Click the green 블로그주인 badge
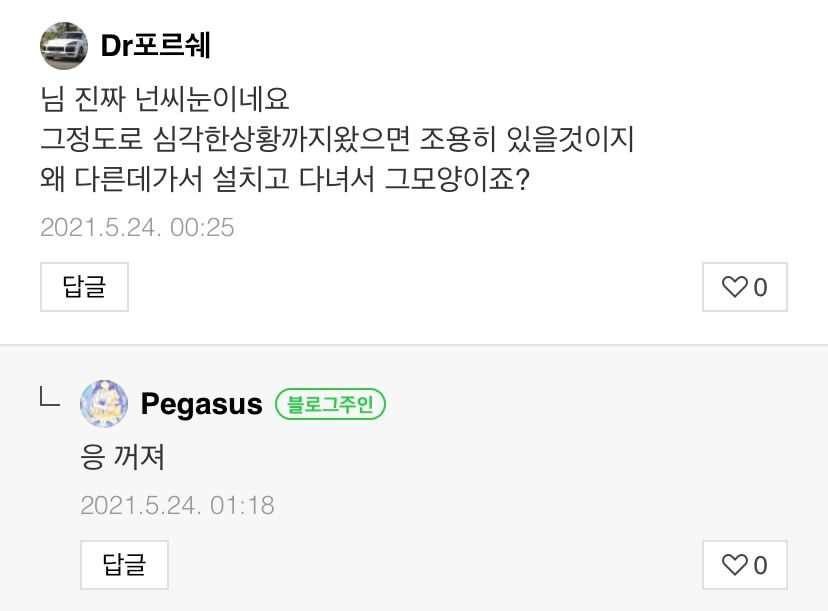 pyautogui.click(x=330, y=404)
